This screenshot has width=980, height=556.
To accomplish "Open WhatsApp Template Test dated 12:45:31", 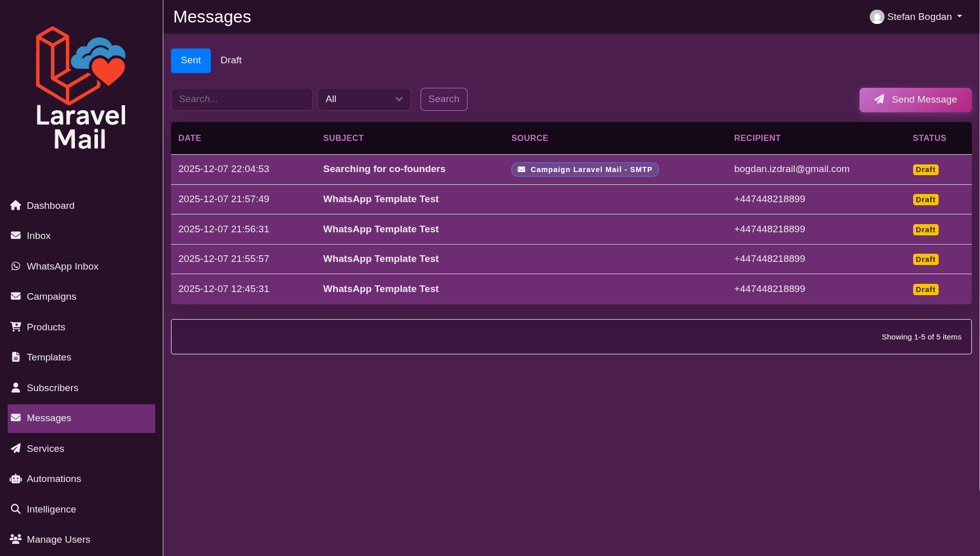I will click(x=381, y=289).
